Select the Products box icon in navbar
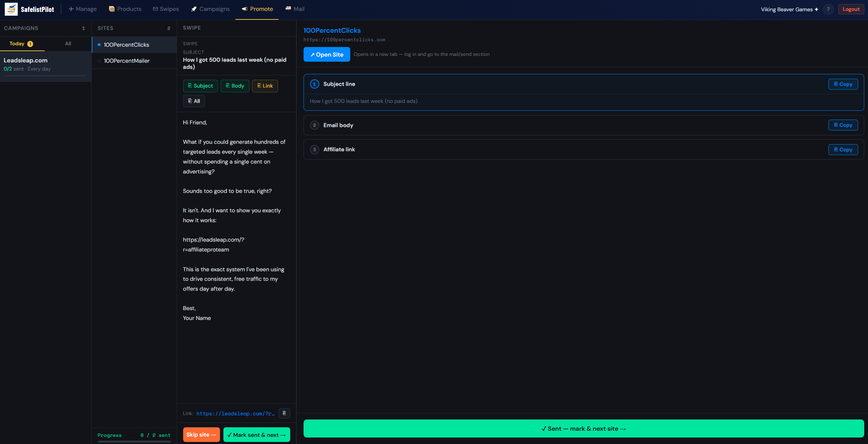 click(112, 9)
